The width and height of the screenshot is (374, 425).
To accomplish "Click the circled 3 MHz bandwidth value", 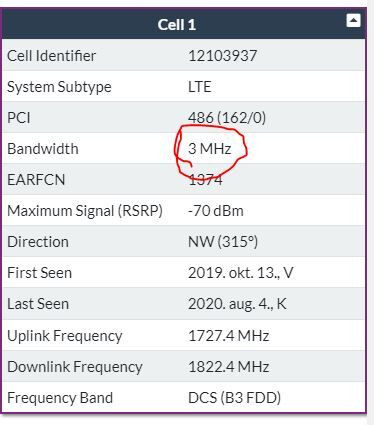I will (x=209, y=149).
